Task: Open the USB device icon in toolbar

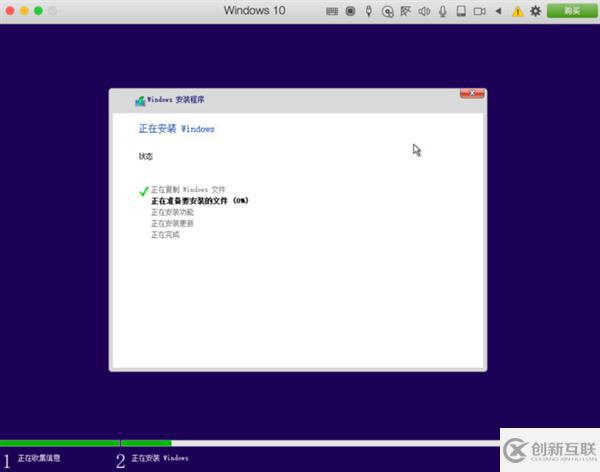Action: click(x=368, y=11)
